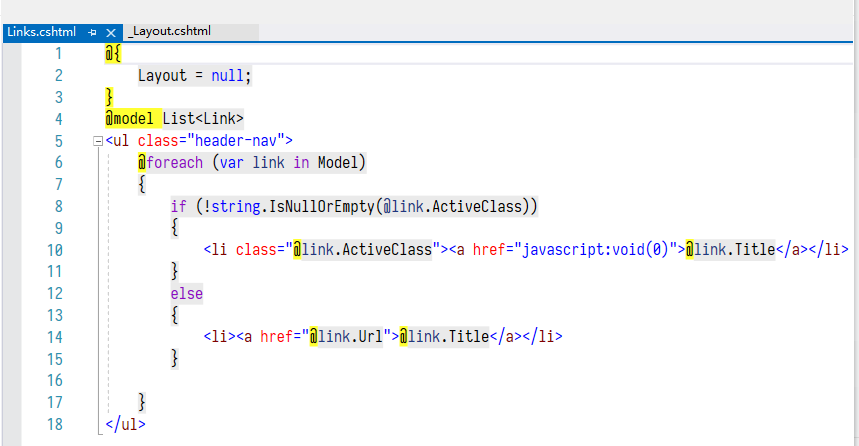Click the @model directive on line 4
This screenshot has height=446, width=859.
(x=130, y=119)
